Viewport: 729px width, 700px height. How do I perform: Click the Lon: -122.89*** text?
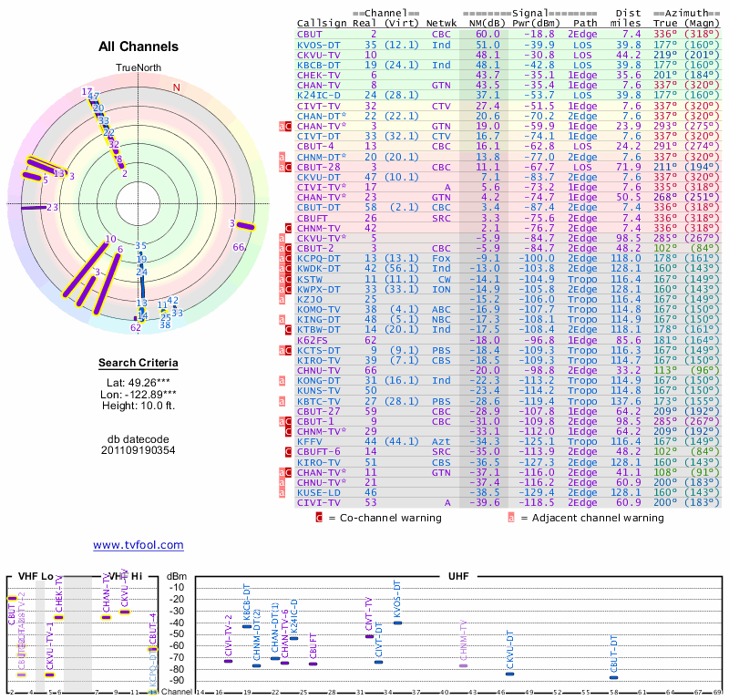[x=139, y=395]
